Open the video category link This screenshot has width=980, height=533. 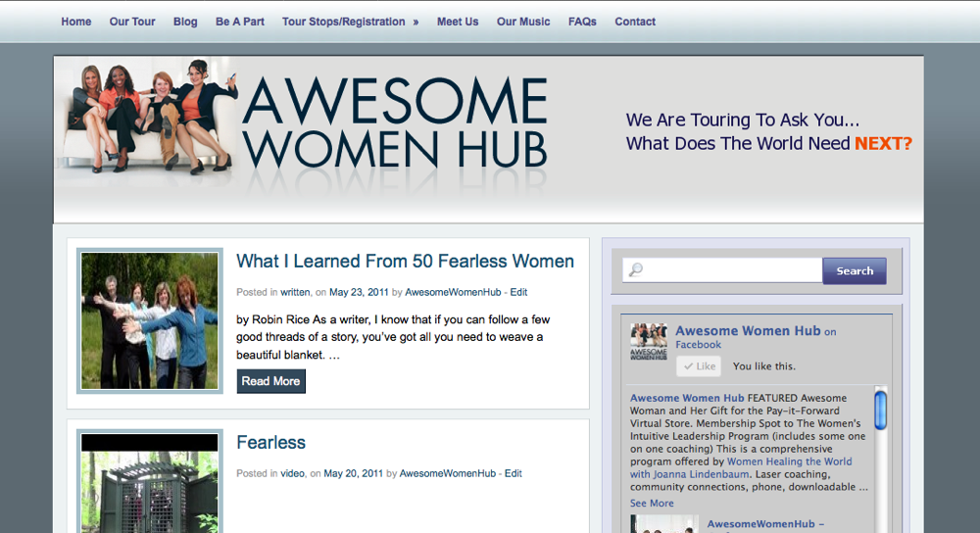(292, 473)
